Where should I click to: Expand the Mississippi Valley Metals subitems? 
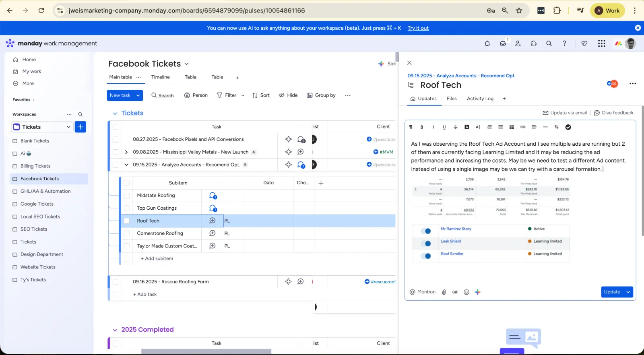tap(126, 152)
